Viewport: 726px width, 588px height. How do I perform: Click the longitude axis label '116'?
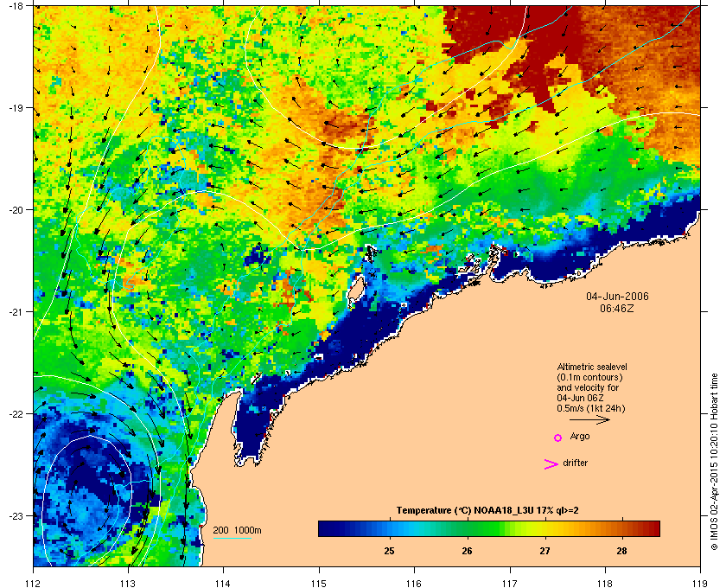(x=414, y=584)
